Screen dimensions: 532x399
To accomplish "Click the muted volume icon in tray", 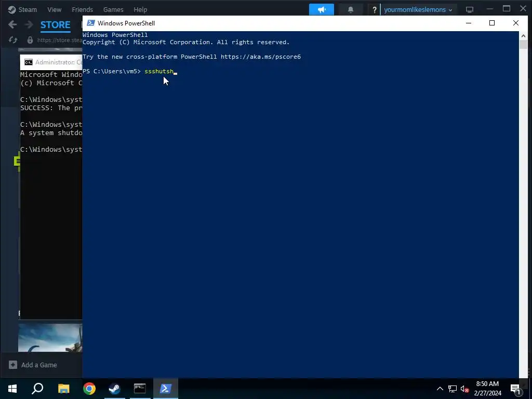I will (464, 389).
